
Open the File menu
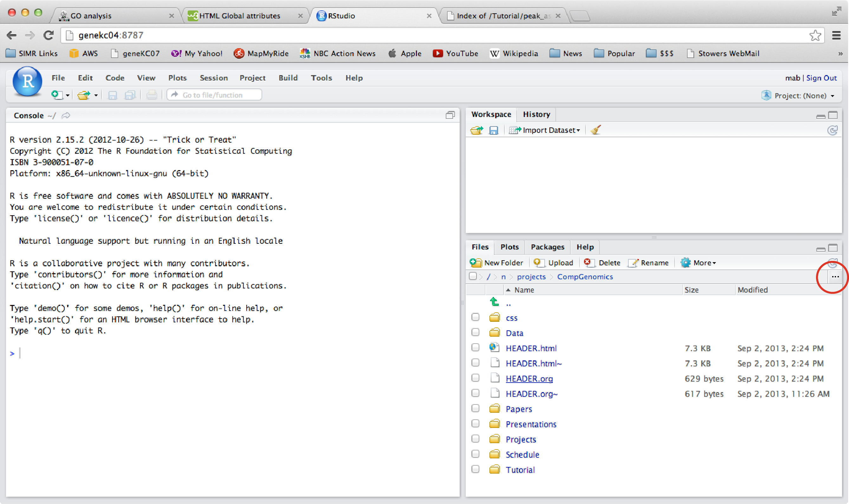click(58, 78)
